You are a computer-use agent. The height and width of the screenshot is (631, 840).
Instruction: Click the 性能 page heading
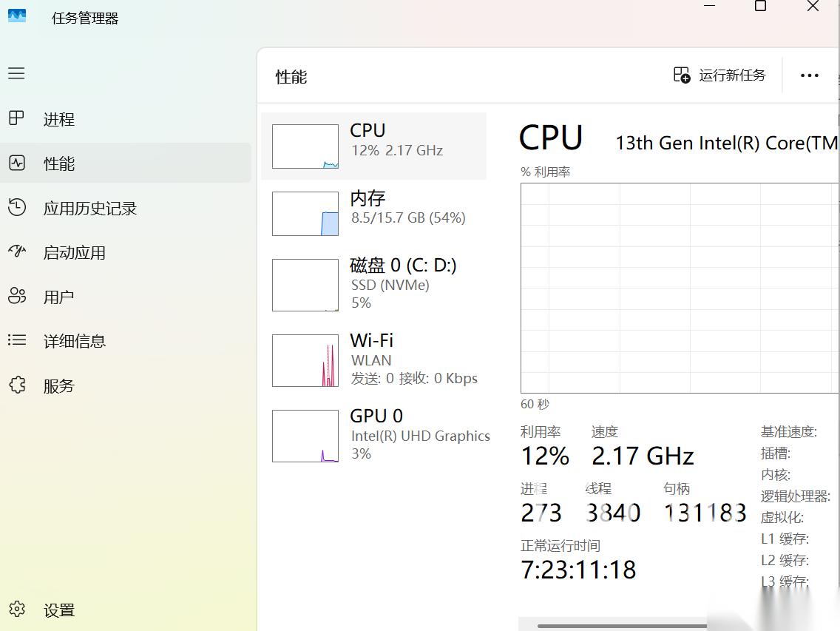pyautogui.click(x=291, y=77)
